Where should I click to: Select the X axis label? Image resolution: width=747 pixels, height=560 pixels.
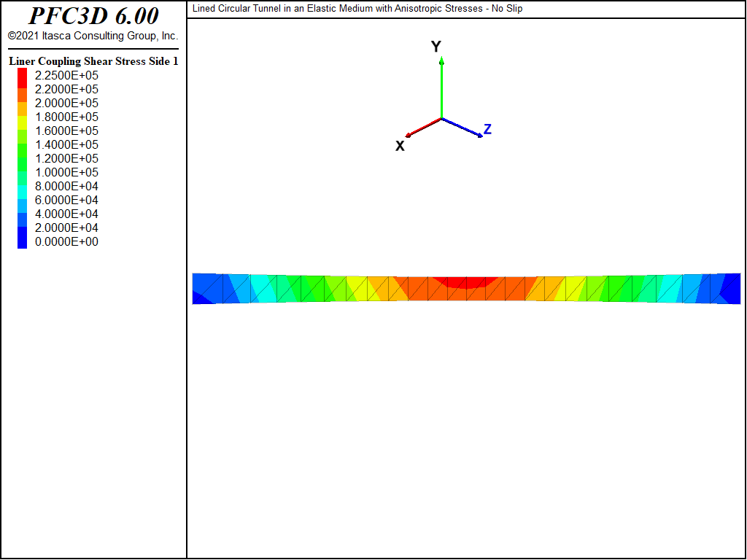(400, 146)
